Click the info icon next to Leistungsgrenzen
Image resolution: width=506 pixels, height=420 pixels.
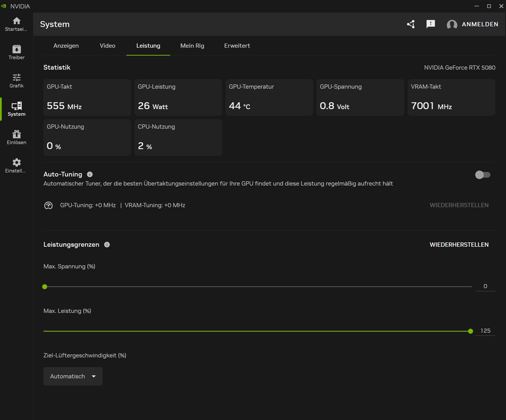pyautogui.click(x=107, y=245)
